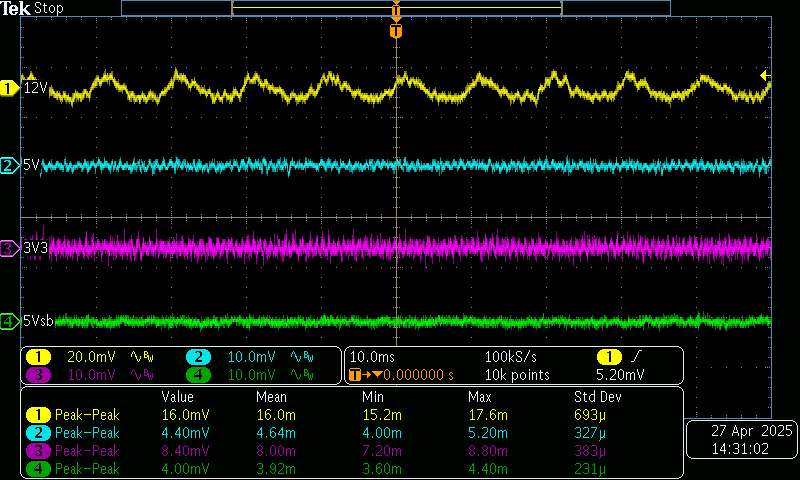
Task: Click channel 3 Peak-Peak measurement badge
Action: click(x=38, y=451)
